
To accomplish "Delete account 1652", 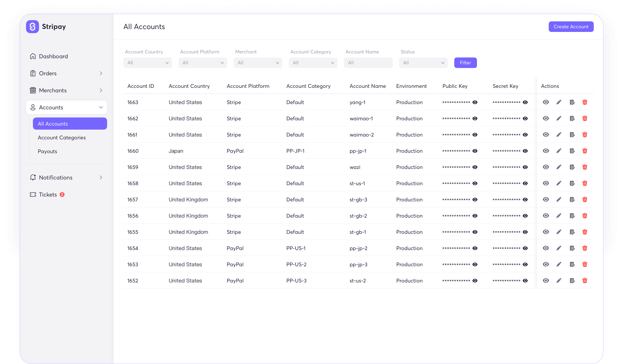I will (x=585, y=281).
